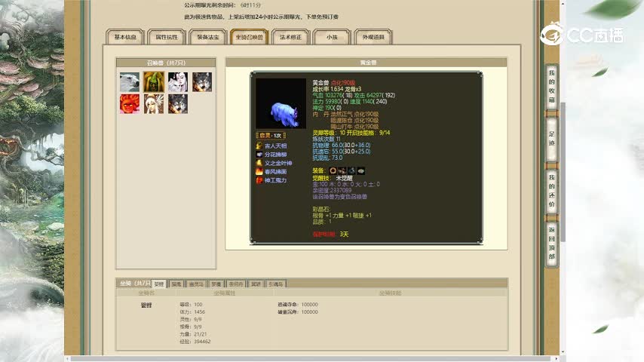Click the 足迹 sidebar button

tap(551, 139)
